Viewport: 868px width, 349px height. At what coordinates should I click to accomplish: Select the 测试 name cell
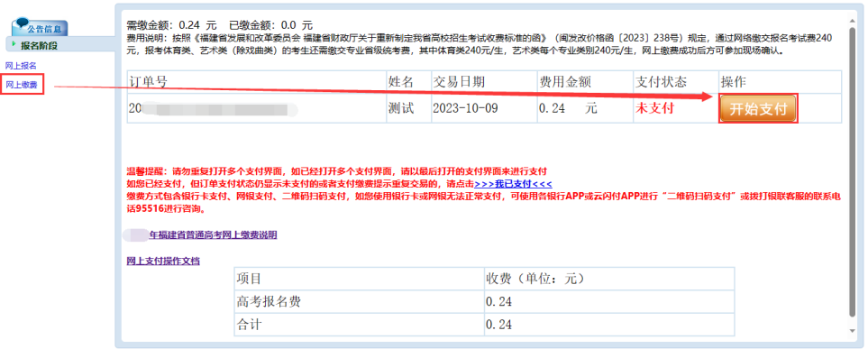(x=408, y=108)
